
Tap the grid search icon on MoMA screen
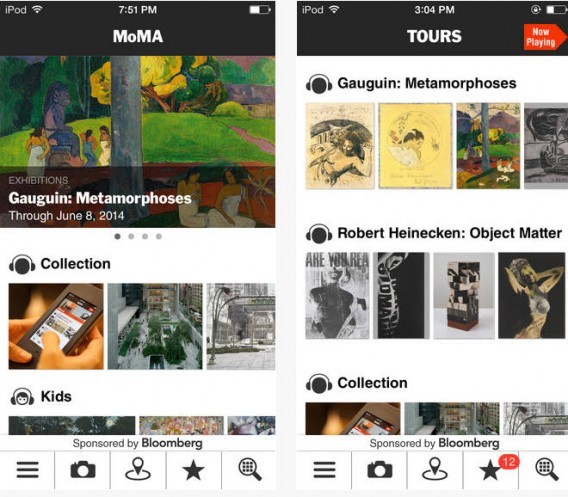point(250,470)
